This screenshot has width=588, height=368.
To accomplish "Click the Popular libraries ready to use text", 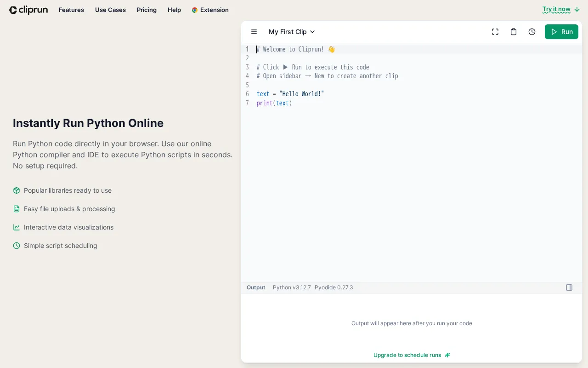I will [x=68, y=190].
